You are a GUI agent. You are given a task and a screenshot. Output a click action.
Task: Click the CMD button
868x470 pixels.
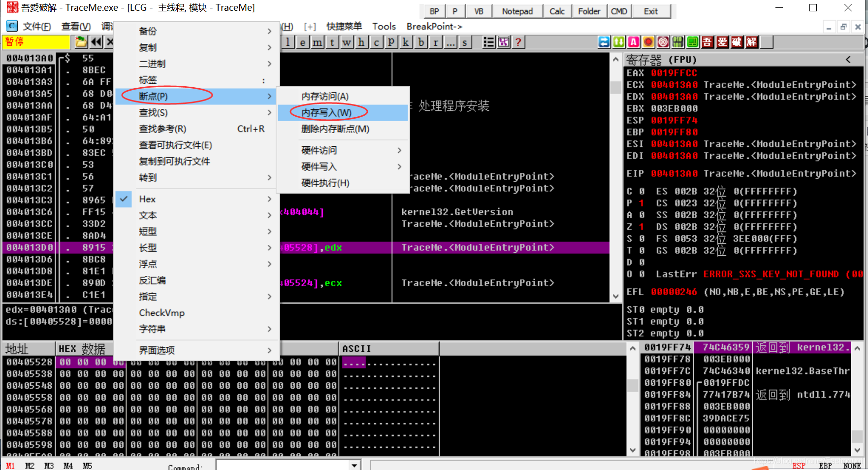click(x=619, y=11)
